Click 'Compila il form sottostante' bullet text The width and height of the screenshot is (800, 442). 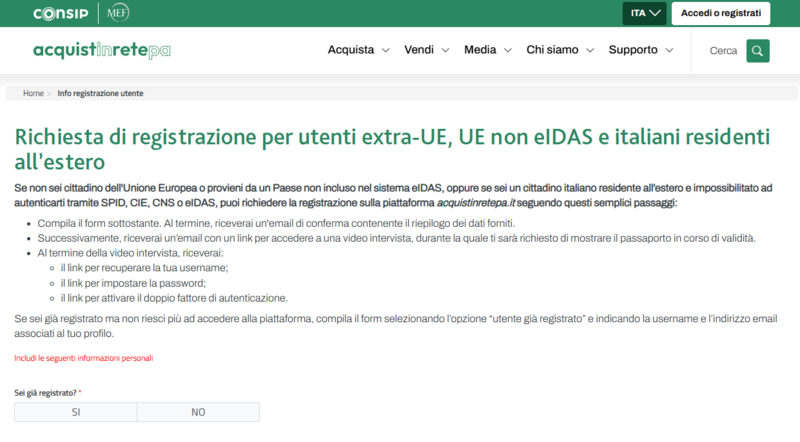tap(276, 224)
